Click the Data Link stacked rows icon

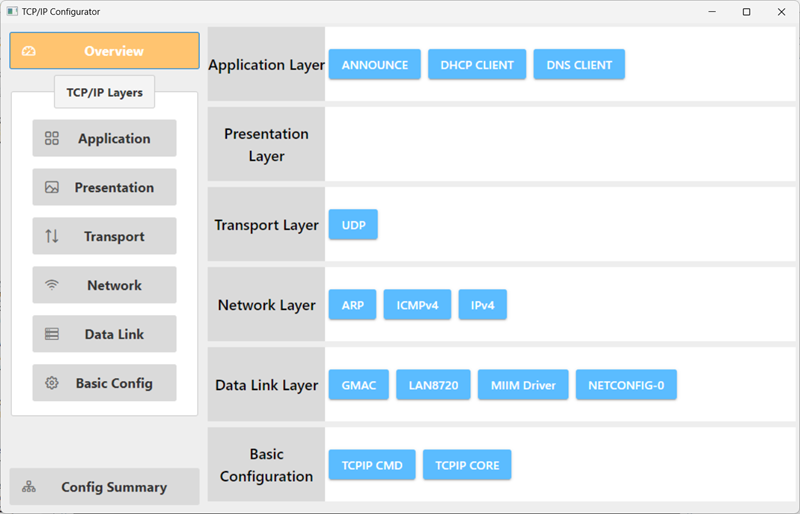pyautogui.click(x=52, y=334)
